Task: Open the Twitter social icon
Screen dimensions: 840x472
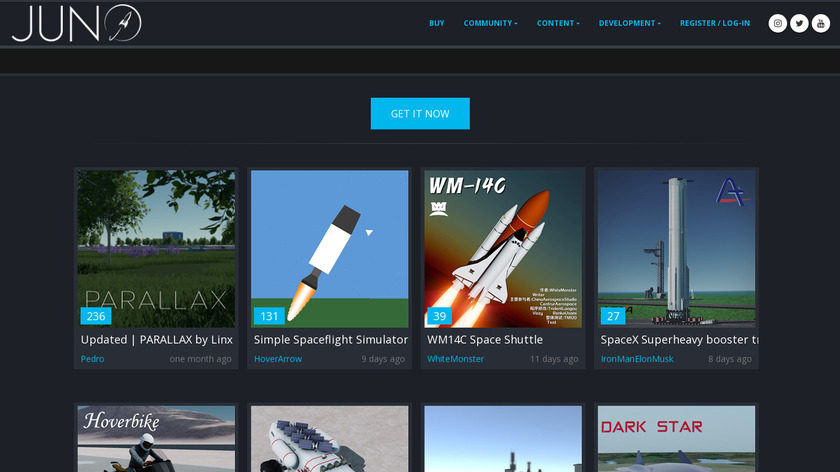Action: pos(799,23)
